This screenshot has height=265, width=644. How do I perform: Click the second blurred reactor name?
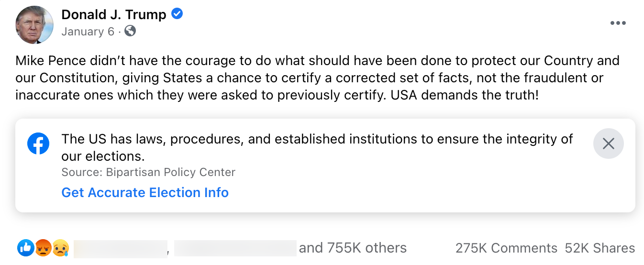[235, 248]
